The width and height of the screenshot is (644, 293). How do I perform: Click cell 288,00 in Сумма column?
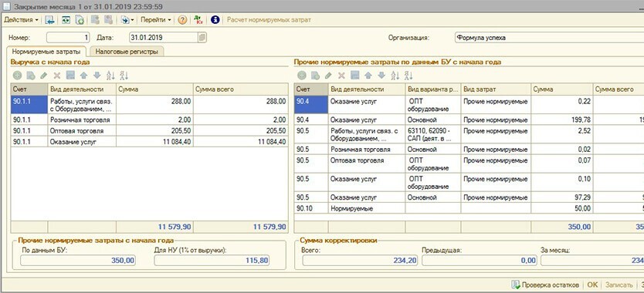[155, 105]
